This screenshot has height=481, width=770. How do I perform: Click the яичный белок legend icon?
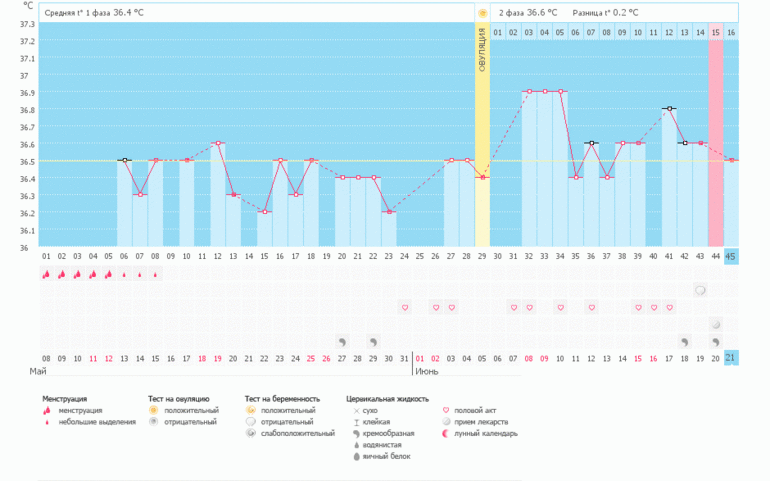pos(355,456)
